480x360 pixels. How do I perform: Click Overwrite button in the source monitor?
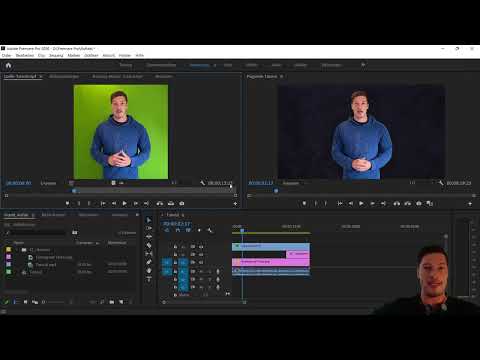tap(171, 203)
